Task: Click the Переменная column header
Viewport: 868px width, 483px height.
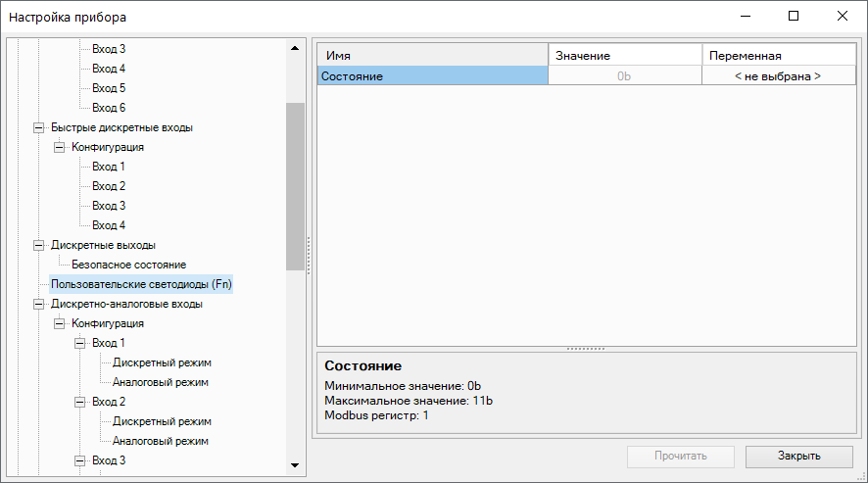Action: (777, 56)
